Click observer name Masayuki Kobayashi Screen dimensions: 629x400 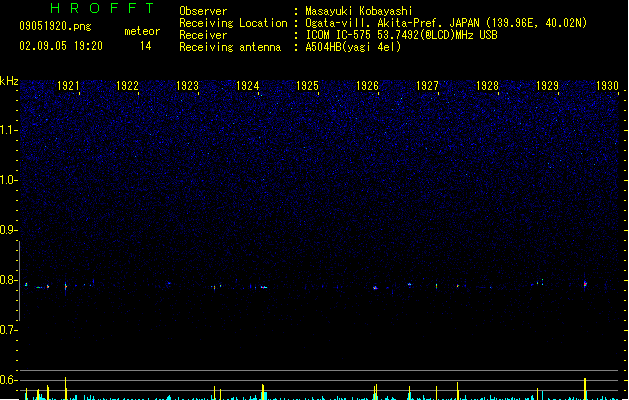pyautogui.click(x=359, y=11)
